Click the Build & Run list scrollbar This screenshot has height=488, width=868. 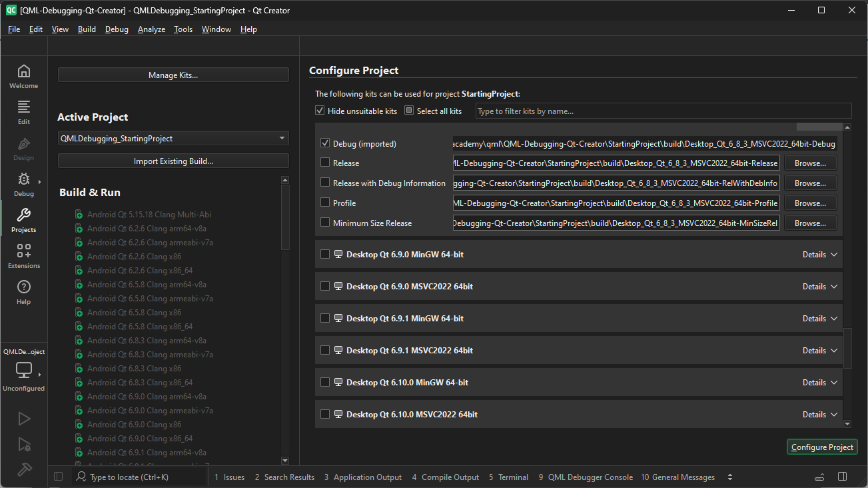pyautogui.click(x=285, y=217)
